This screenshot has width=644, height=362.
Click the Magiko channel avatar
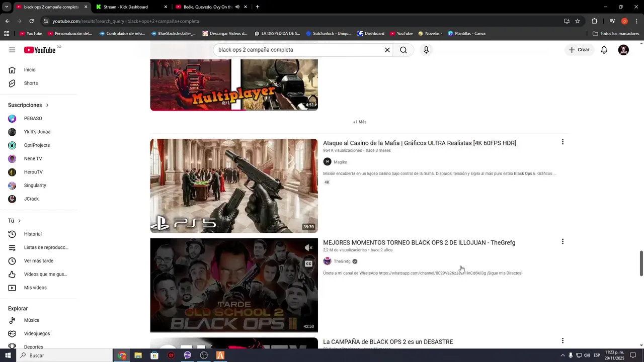(x=328, y=162)
